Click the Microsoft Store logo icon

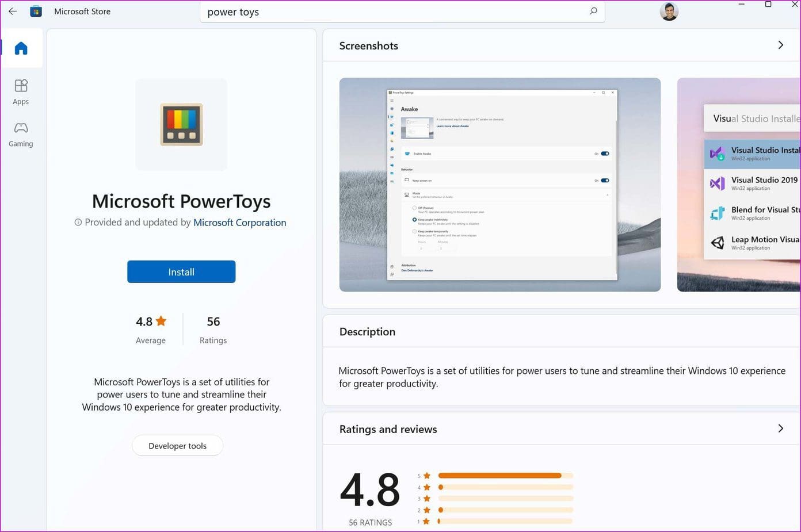(36, 11)
